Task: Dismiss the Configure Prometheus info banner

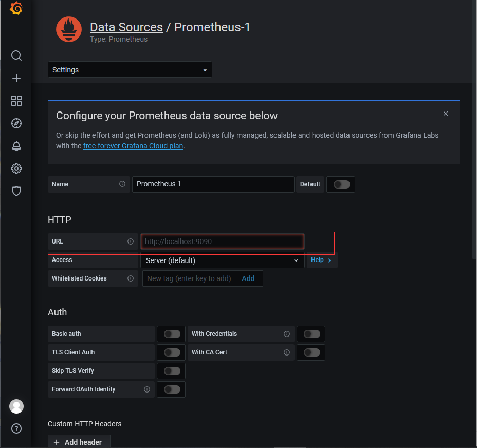Action: point(446,114)
